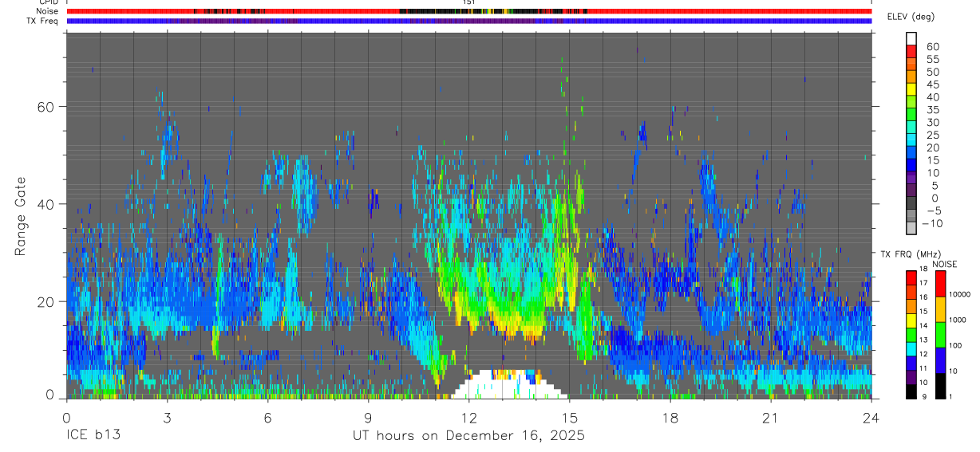This screenshot has width=980, height=452.
Task: Click the white top swatch of the ELEV color bar
Action: pyautogui.click(x=911, y=38)
